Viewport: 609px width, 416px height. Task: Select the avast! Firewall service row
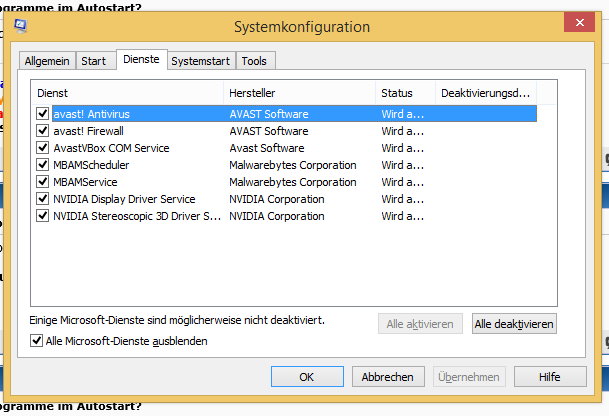pyautogui.click(x=286, y=131)
